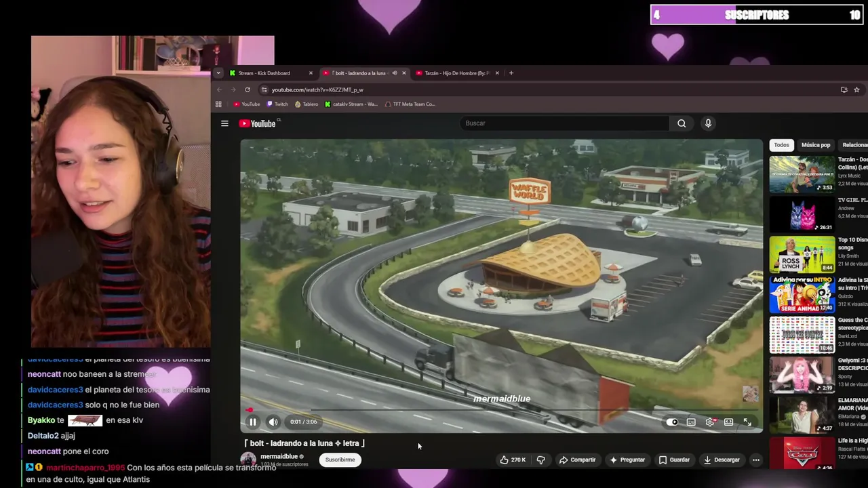Open the mermaidblue channel name link
The image size is (868, 488).
pyautogui.click(x=279, y=456)
